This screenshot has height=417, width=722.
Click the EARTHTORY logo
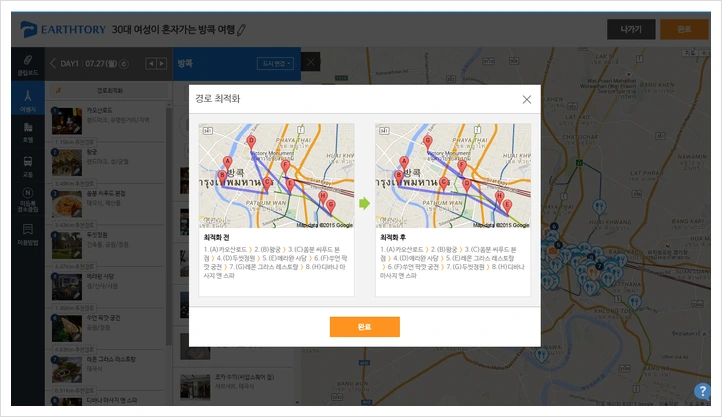coord(64,29)
